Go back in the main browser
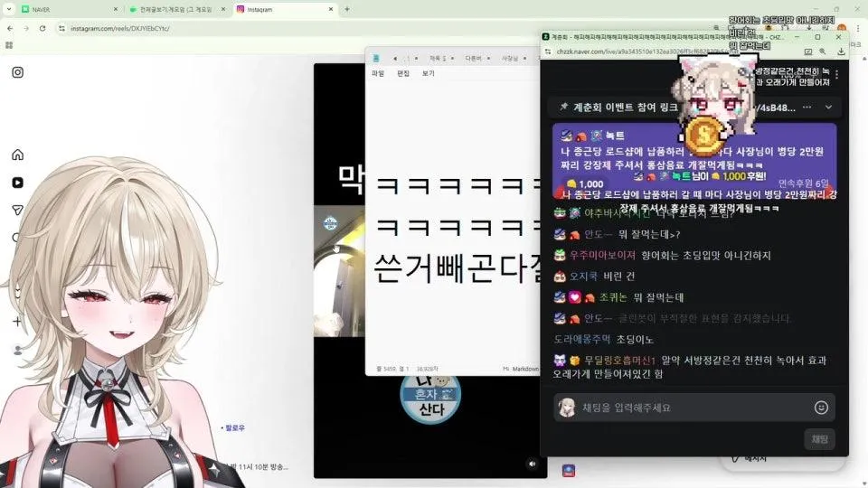The image size is (868, 488). [10, 28]
